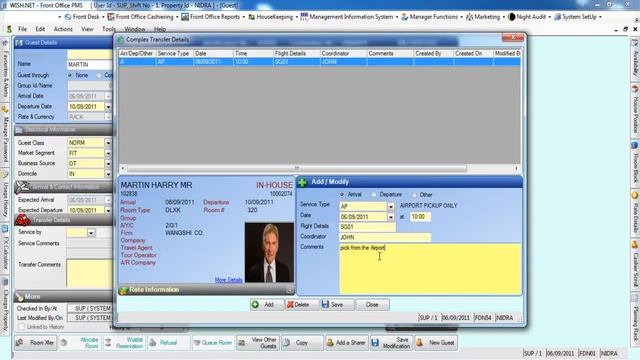The width and height of the screenshot is (640, 360).
Task: Click the horizontal scrollbar of transfer grid
Action: 297,168
